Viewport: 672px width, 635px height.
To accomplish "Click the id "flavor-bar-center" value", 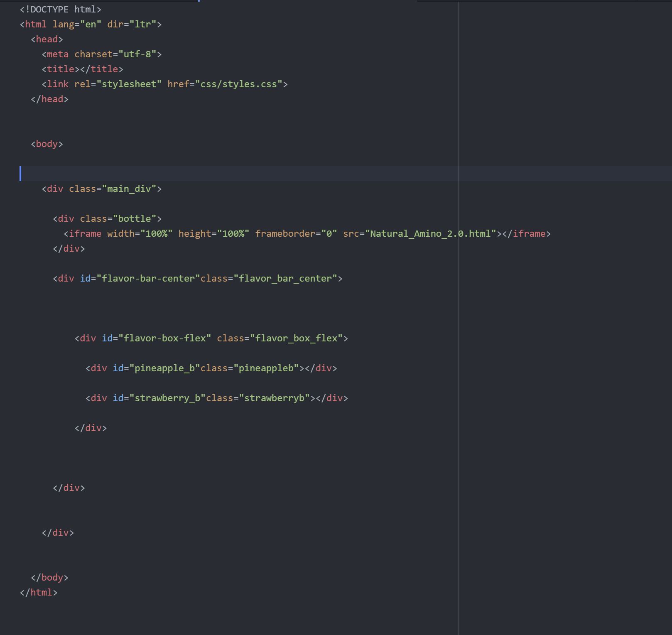I will (148, 278).
